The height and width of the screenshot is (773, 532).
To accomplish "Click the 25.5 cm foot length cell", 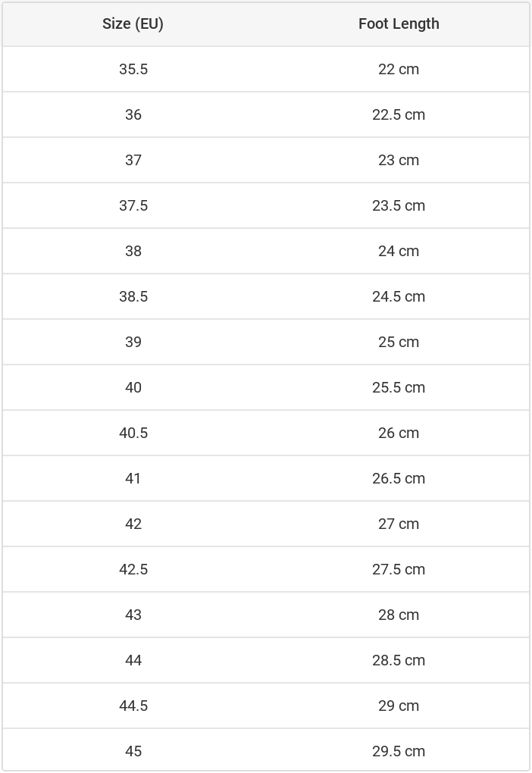I will click(x=399, y=387).
